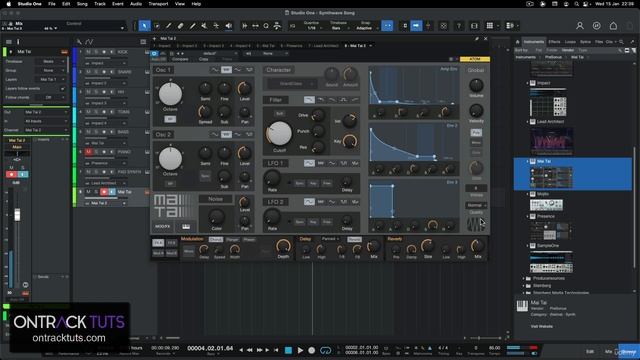Click the browser home icon

tap(518, 42)
